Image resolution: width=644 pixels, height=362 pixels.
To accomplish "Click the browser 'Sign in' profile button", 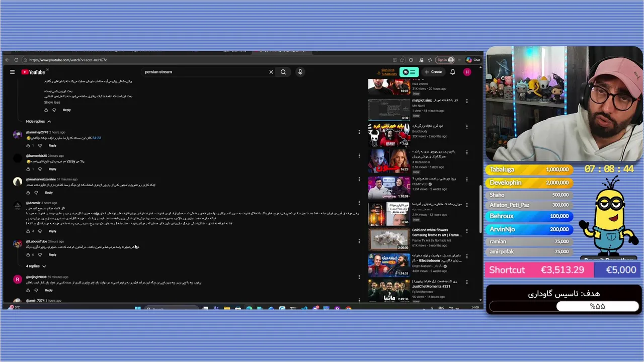I will (x=445, y=60).
